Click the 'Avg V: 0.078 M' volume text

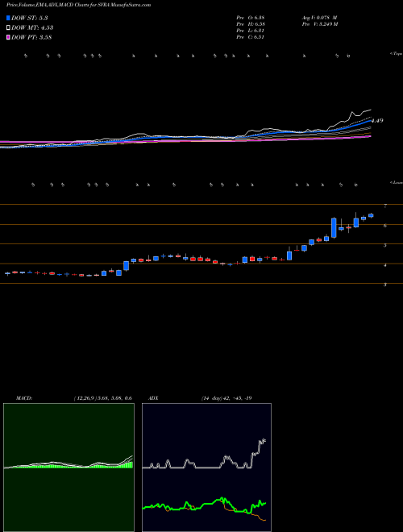coord(319,18)
